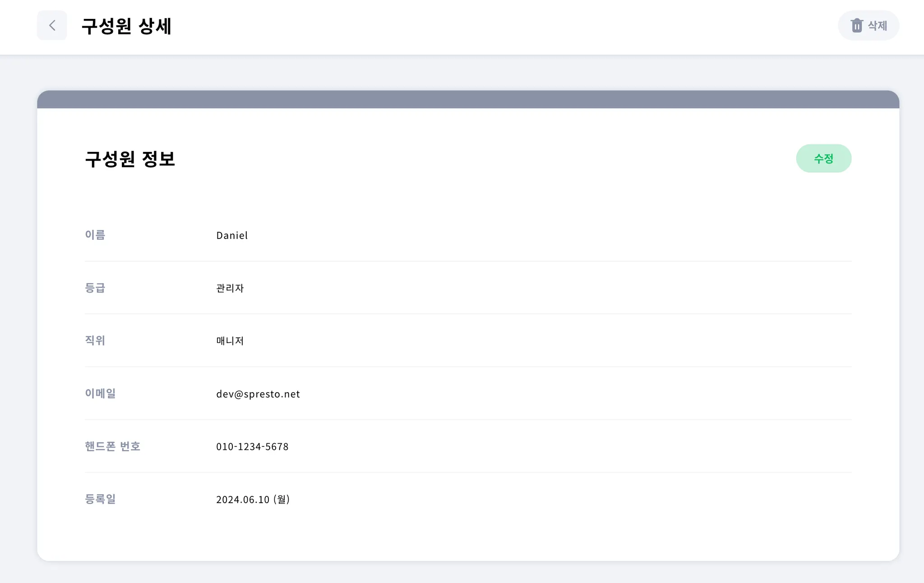
Task: Click the 이름 field label
Action: coord(95,235)
